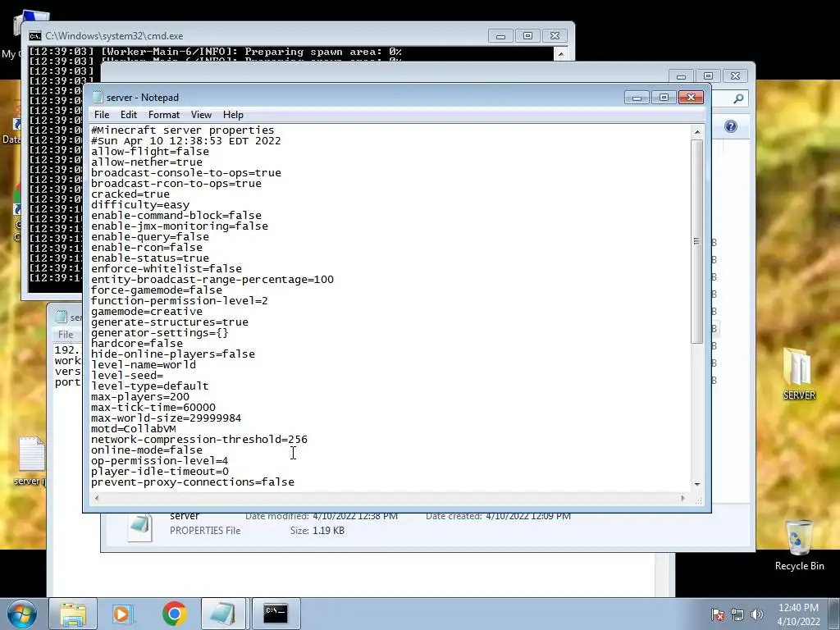Screen dimensions: 840x630
Task: Open the View menu in Notepad
Action: [x=201, y=115]
